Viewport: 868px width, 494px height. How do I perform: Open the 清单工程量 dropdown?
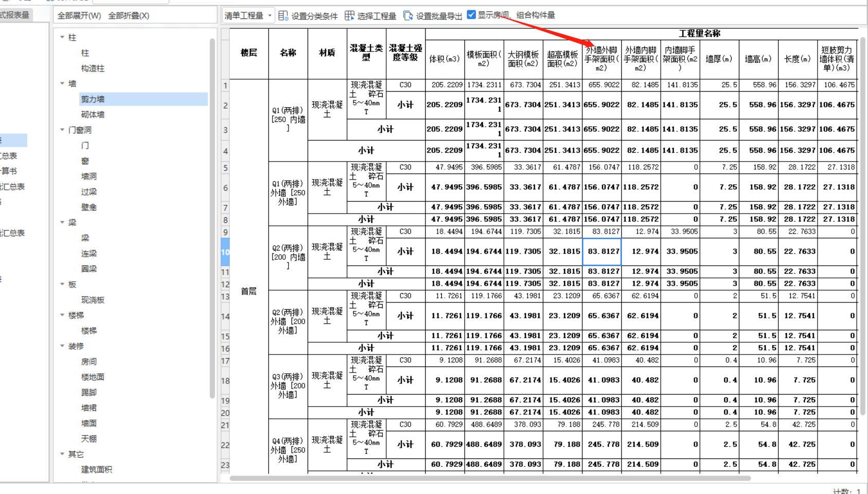point(248,15)
